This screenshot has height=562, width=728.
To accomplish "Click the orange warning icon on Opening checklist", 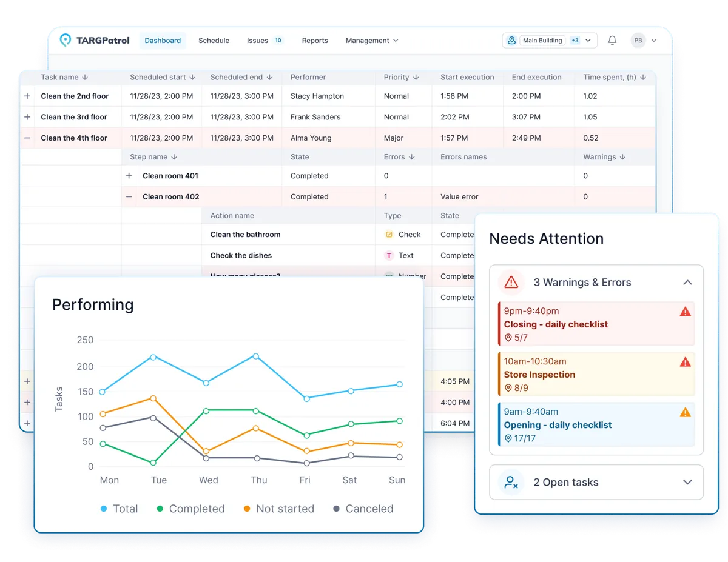I will [x=685, y=412].
